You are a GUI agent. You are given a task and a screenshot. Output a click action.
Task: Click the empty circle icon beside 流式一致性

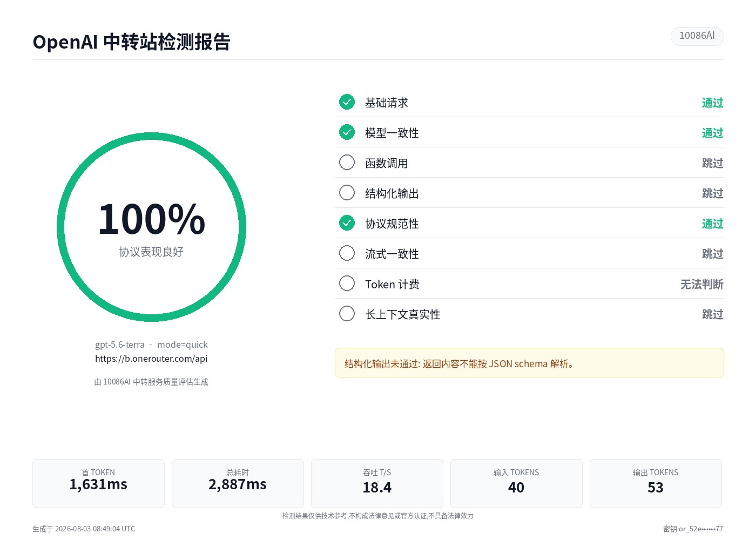click(347, 253)
